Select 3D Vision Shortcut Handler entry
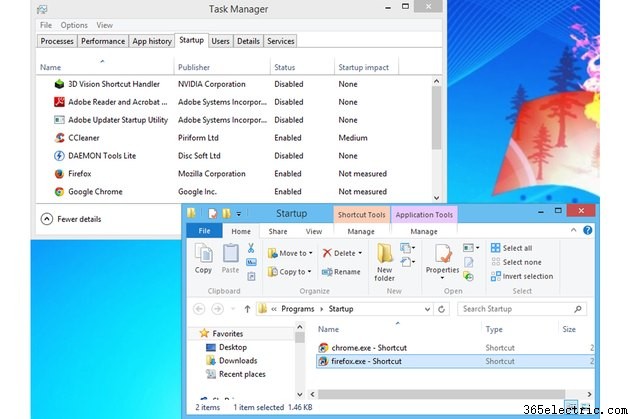 click(x=235, y=84)
